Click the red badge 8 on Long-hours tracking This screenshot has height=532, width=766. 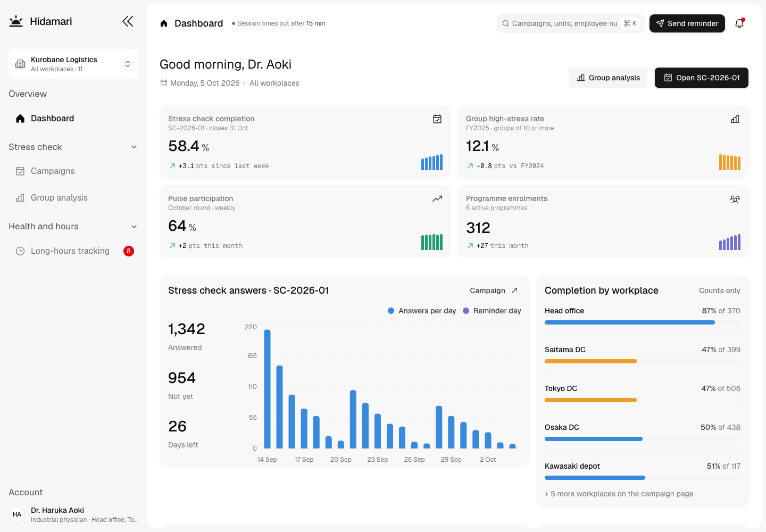click(x=129, y=251)
